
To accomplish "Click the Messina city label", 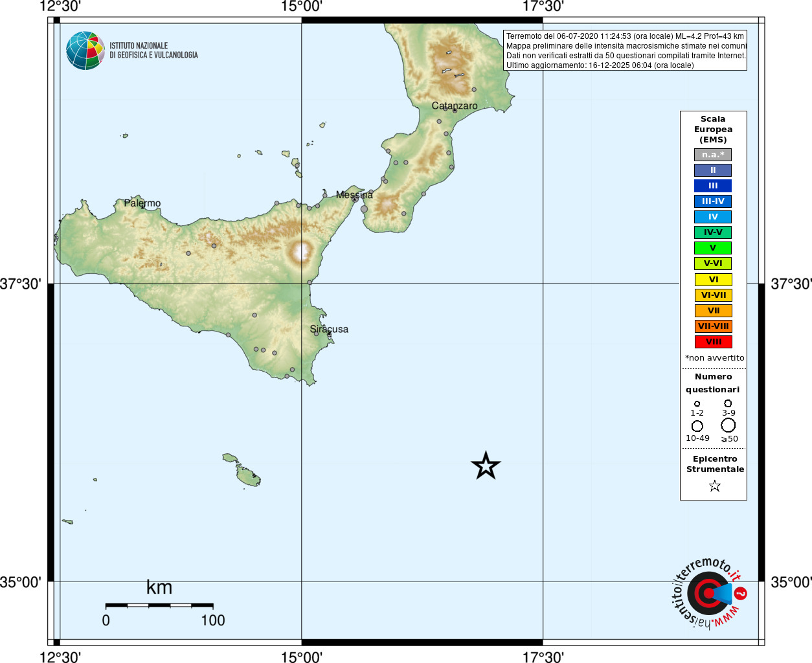I will pos(354,194).
